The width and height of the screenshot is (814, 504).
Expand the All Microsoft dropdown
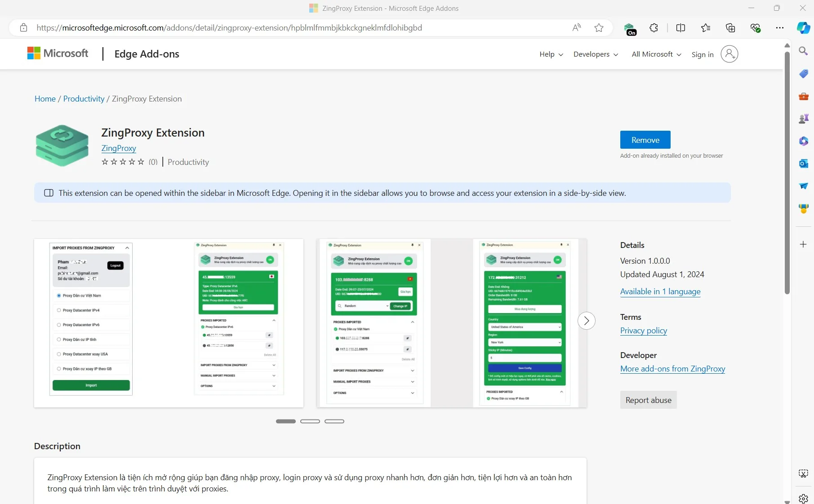656,54
